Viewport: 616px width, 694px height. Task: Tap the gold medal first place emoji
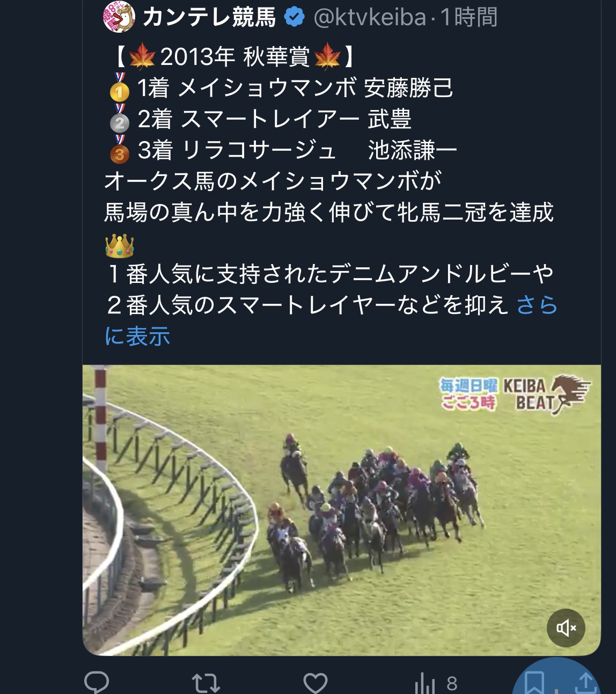(x=120, y=87)
